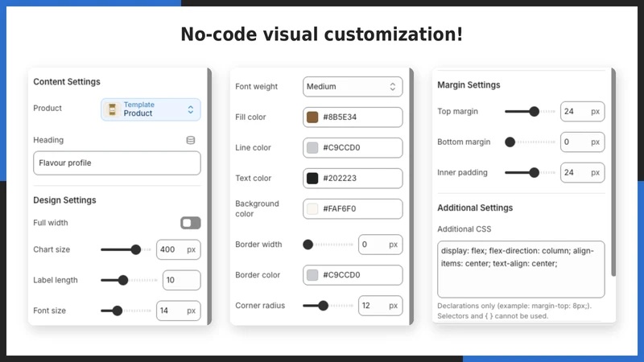This screenshot has width=644, height=362.
Task: Click the Label length value field 10
Action: tap(182, 280)
